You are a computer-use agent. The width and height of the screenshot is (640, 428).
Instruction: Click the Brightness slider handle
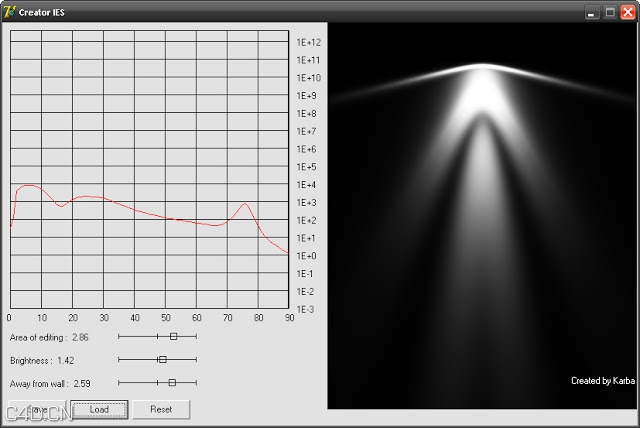point(162,359)
